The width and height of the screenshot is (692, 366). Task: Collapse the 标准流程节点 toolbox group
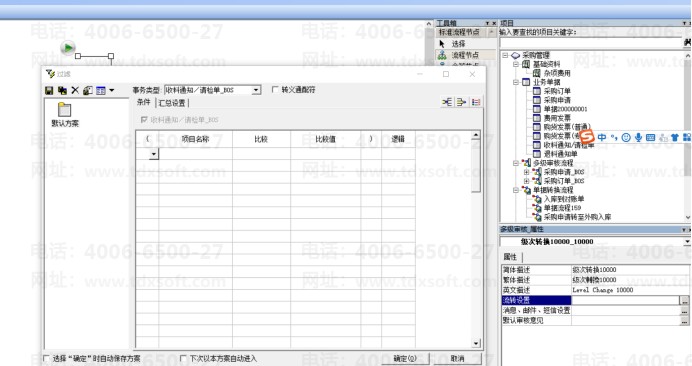(491, 32)
